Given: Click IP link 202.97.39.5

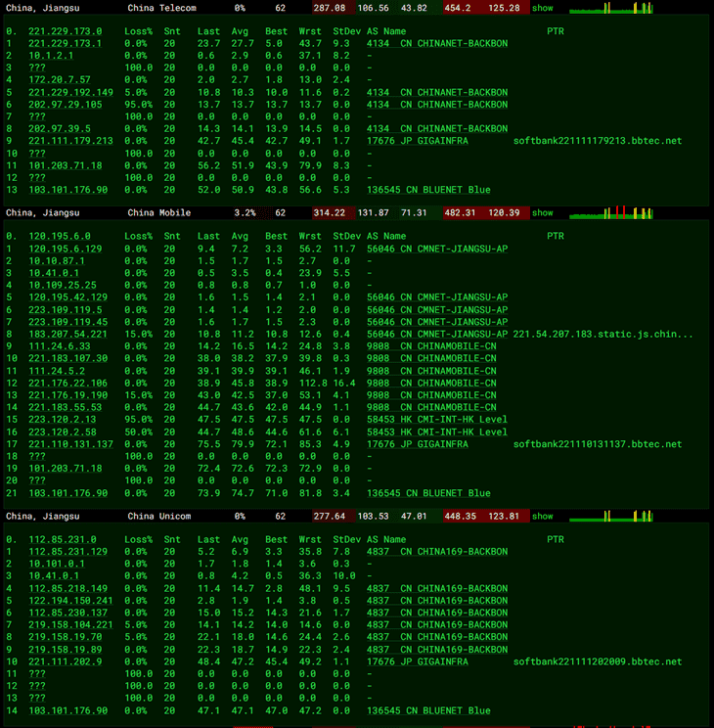Looking at the screenshot, I should pyautogui.click(x=60, y=128).
